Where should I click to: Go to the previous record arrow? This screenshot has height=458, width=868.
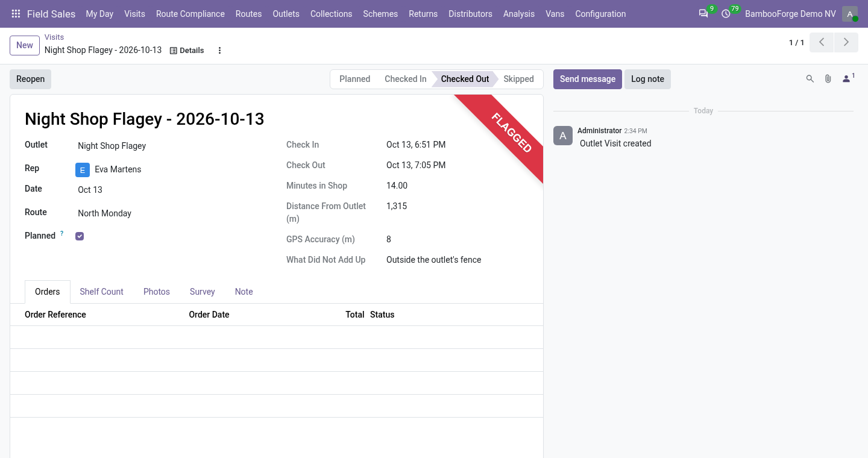pos(822,42)
